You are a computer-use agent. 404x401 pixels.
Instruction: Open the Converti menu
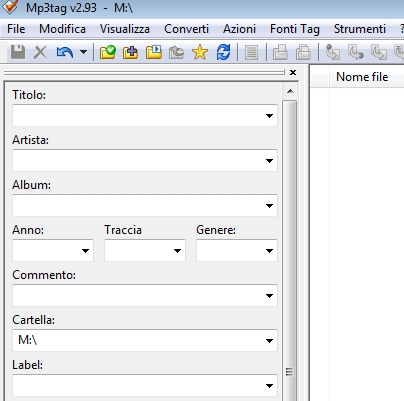[186, 29]
